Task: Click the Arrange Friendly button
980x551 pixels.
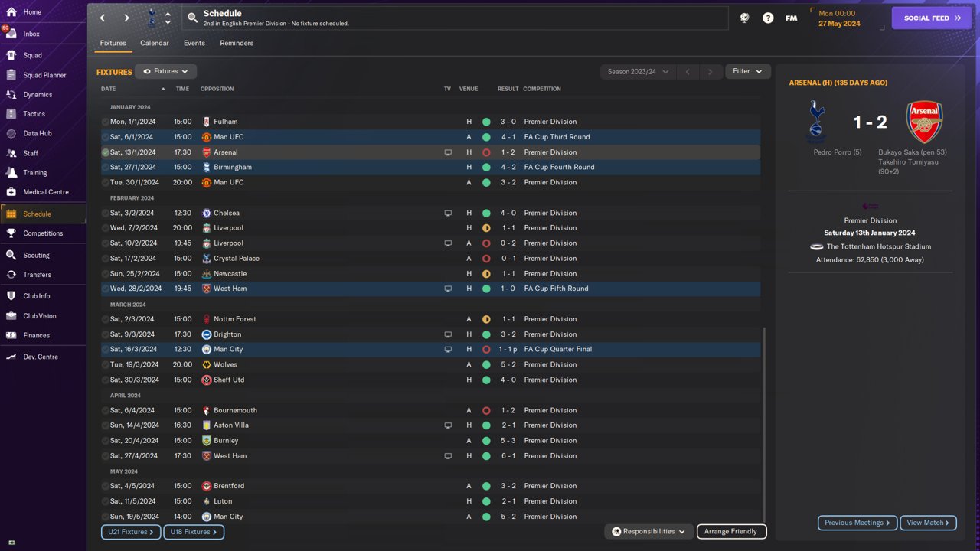Action: (x=730, y=531)
